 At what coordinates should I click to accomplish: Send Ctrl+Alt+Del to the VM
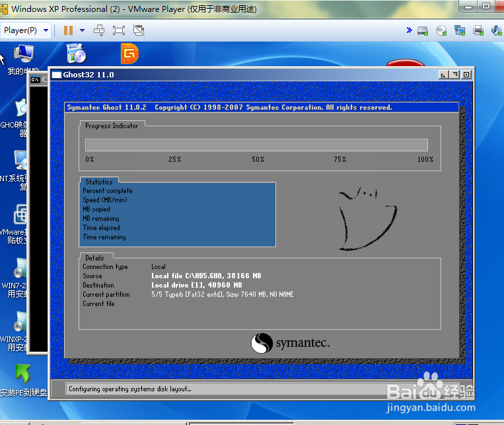[x=99, y=30]
